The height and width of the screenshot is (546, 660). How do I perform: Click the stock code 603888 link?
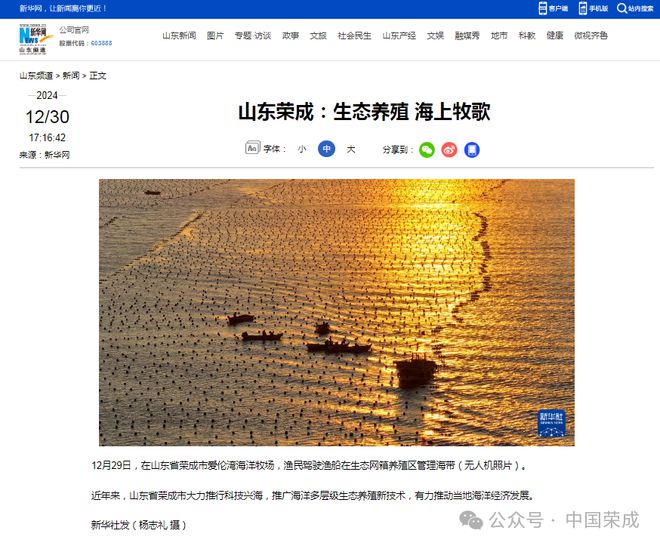[101, 43]
